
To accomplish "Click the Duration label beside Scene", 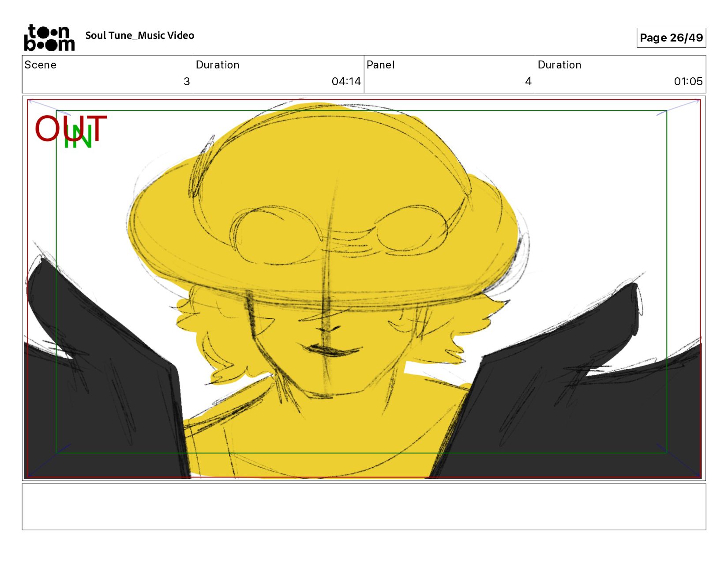I will point(218,65).
